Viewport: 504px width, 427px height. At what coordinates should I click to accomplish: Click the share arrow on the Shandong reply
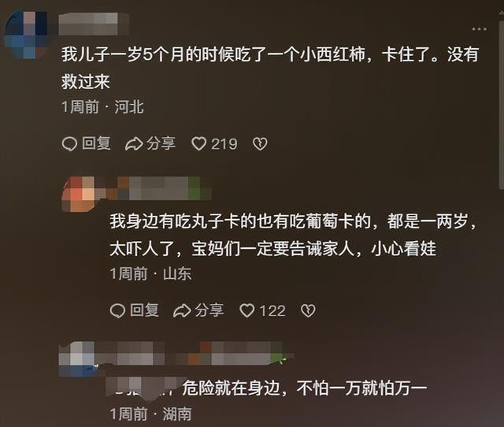tap(182, 310)
